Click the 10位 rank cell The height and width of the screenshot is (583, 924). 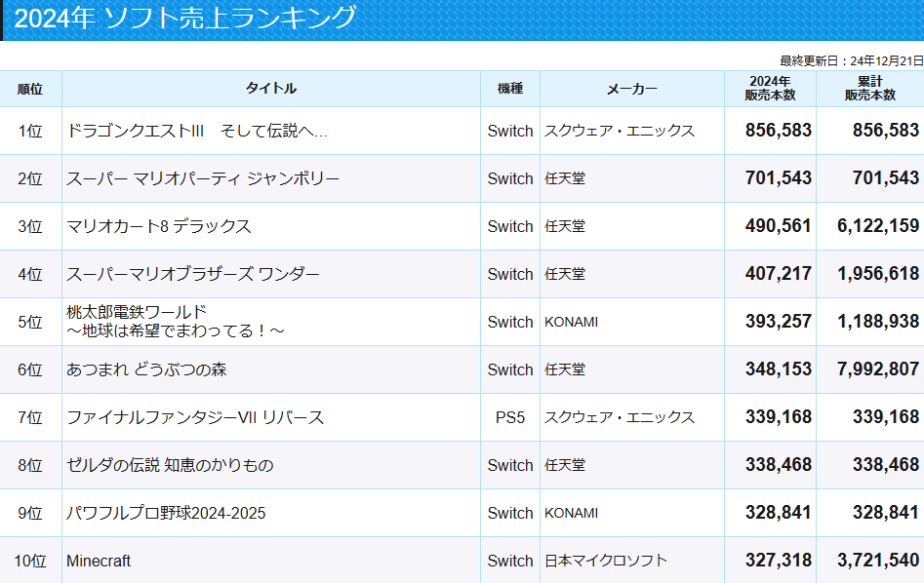pyautogui.click(x=30, y=561)
